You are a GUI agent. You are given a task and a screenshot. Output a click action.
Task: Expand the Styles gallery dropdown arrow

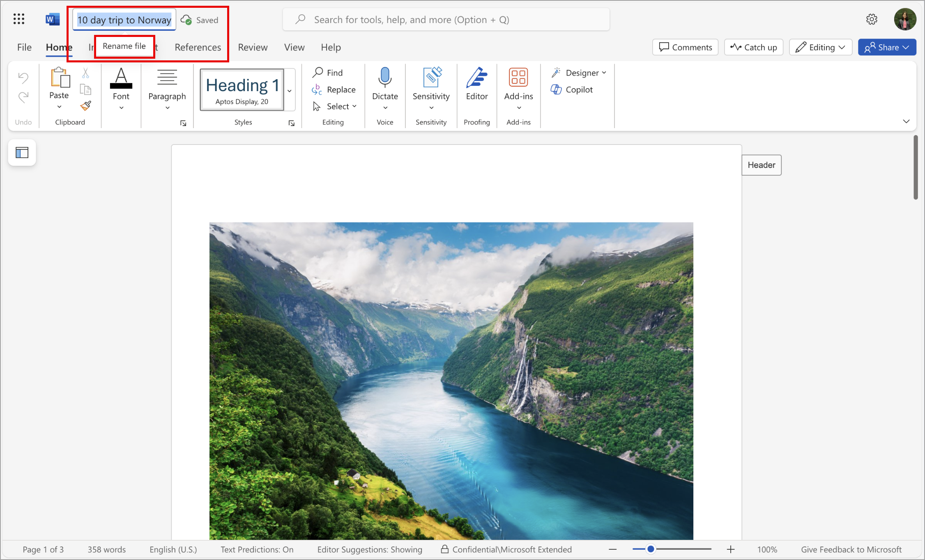pyautogui.click(x=290, y=90)
